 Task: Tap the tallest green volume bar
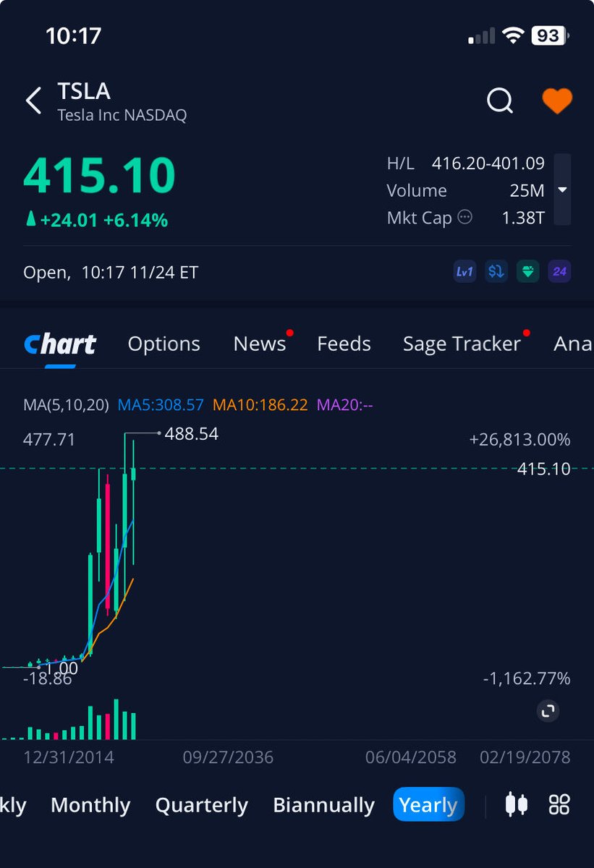click(x=116, y=719)
